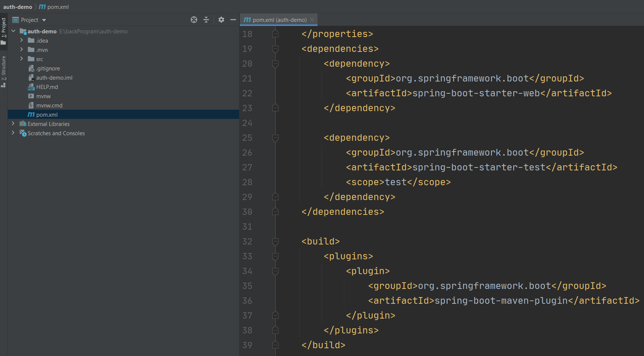Viewport: 644px width, 356px height.
Task: Expand the .idea folder
Action: pos(21,40)
